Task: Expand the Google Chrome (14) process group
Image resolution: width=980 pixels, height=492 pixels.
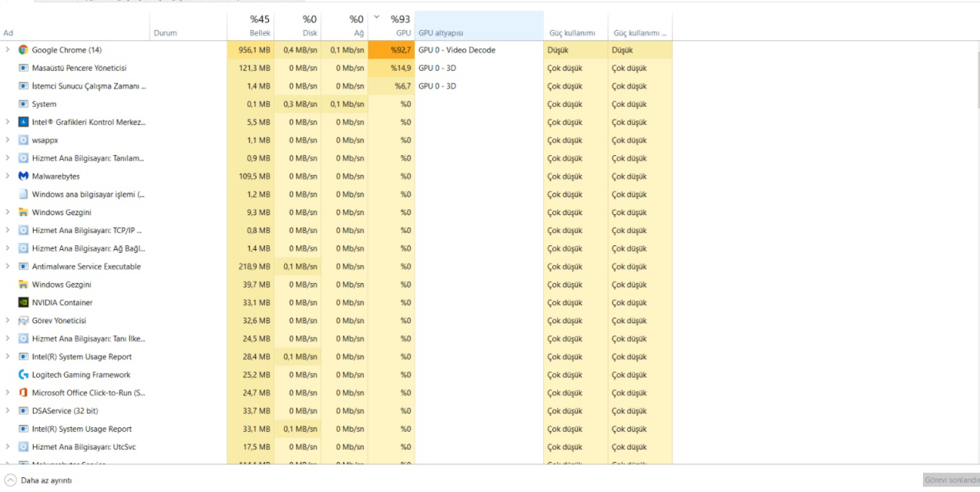Action: point(8,50)
